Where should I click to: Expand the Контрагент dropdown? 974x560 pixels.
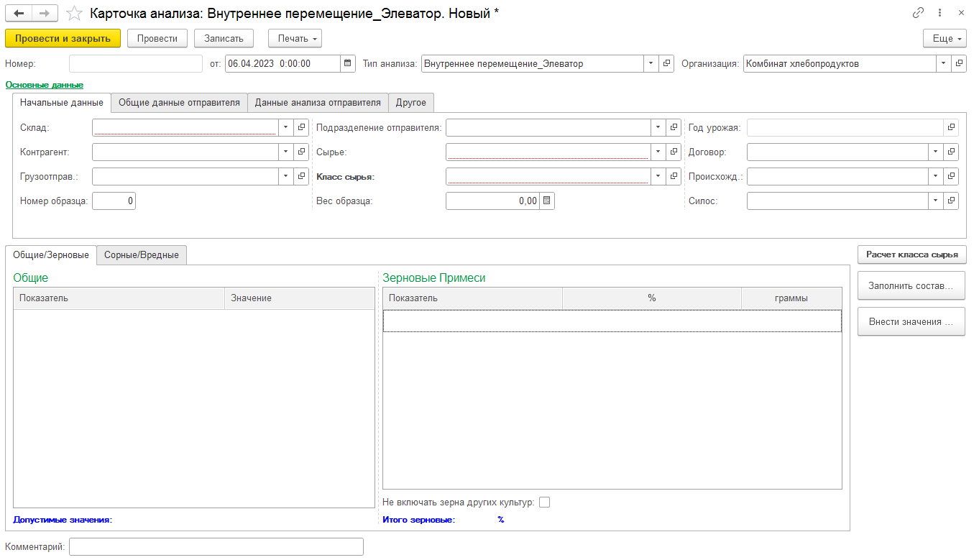286,152
